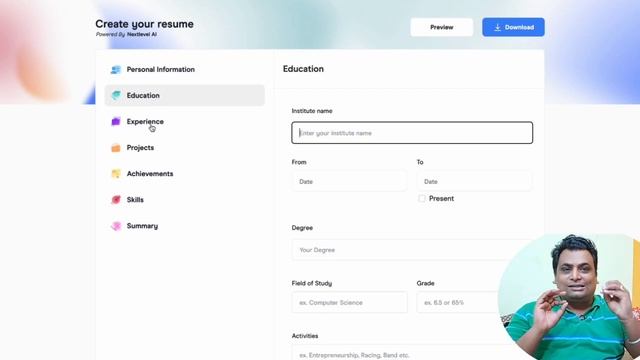The width and height of the screenshot is (640, 360).
Task: Switch to the Experience section
Action: (184, 122)
